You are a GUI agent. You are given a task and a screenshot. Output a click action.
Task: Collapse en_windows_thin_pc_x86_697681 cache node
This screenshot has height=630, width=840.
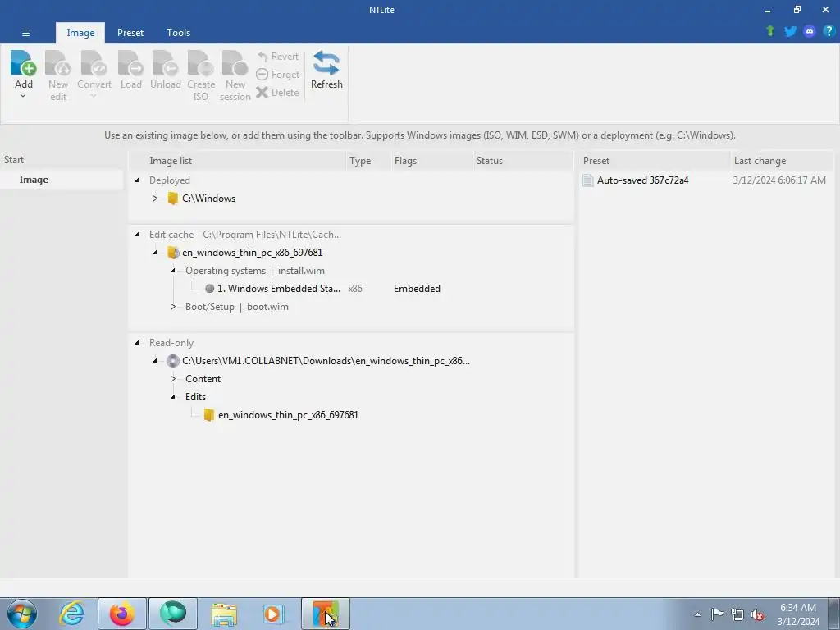154,253
